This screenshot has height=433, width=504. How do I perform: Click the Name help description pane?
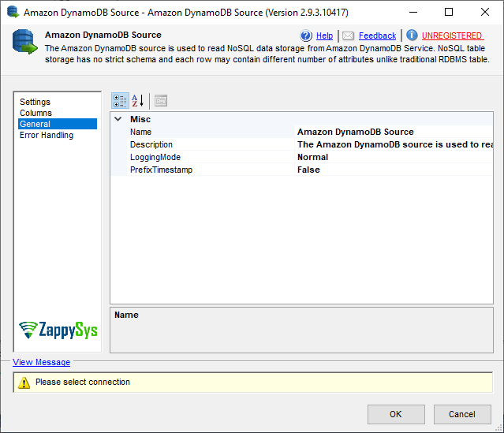301,330
